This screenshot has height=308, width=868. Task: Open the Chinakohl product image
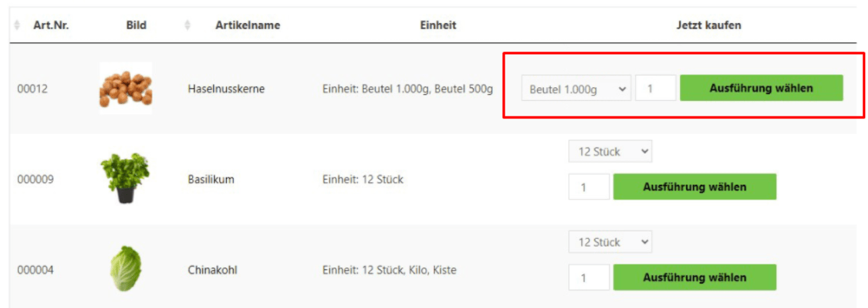tap(125, 269)
